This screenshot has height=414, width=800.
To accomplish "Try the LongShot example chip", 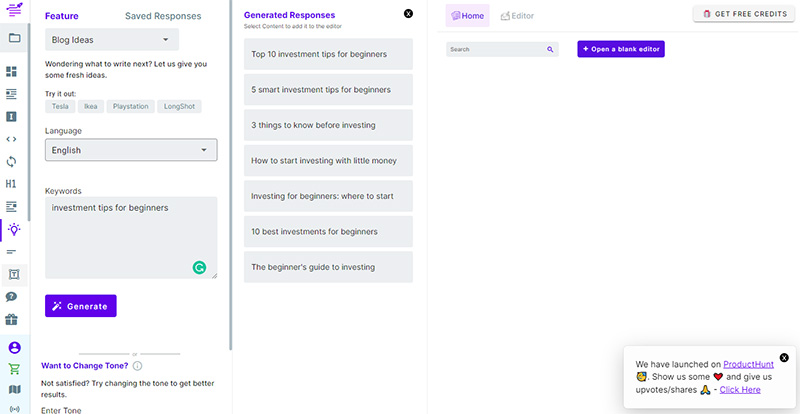I will (180, 106).
